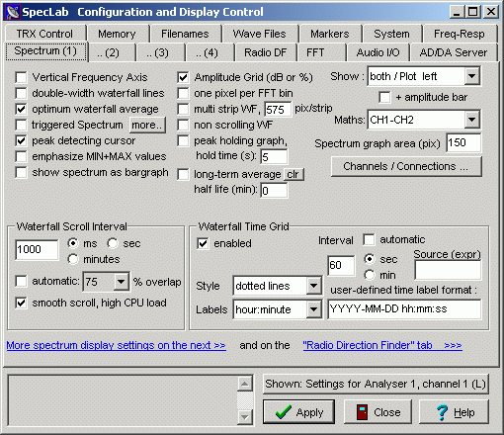
Task: Disable the Waterfall Time Grid enabled checkbox
Action: click(x=203, y=243)
